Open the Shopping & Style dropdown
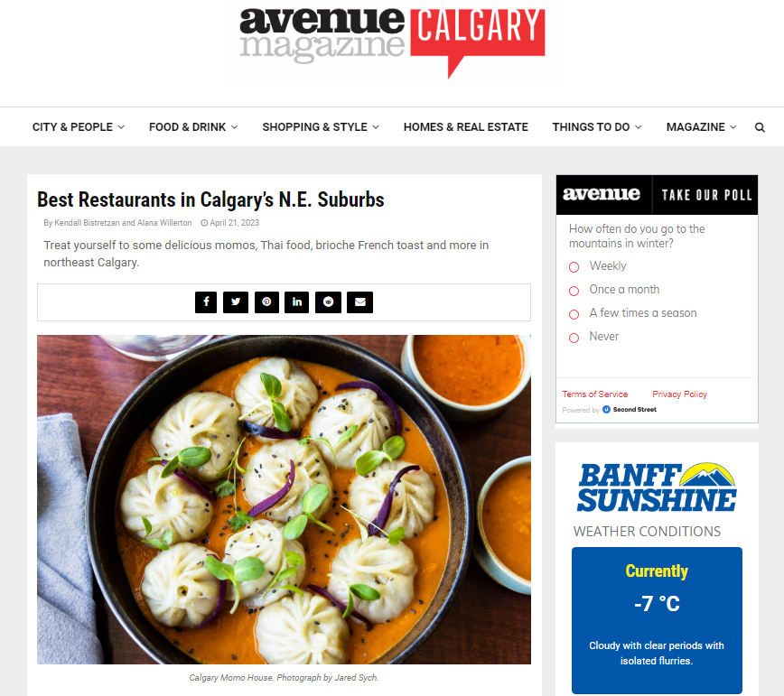 coord(321,127)
